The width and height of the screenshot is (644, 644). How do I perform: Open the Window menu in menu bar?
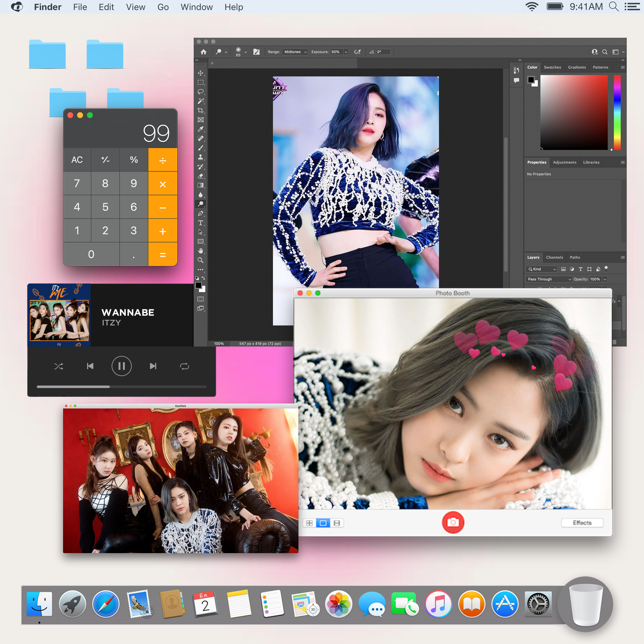(x=196, y=7)
